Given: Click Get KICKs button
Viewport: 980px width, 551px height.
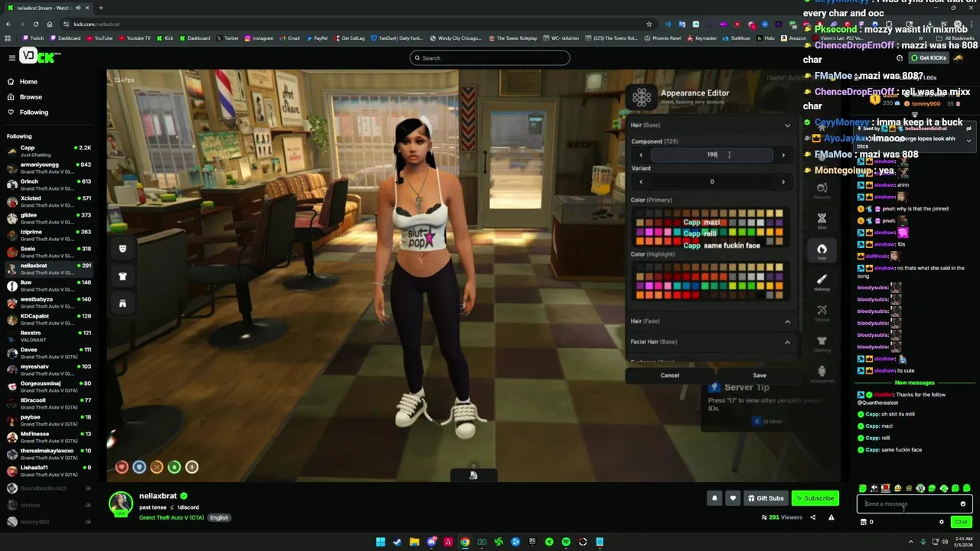Looking at the screenshot, I should 929,58.
